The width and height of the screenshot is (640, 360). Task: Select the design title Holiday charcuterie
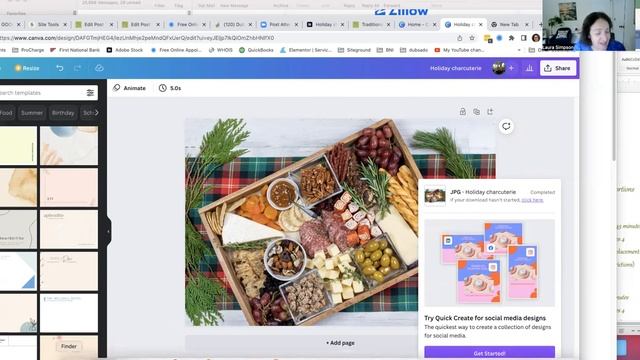pyautogui.click(x=456, y=68)
